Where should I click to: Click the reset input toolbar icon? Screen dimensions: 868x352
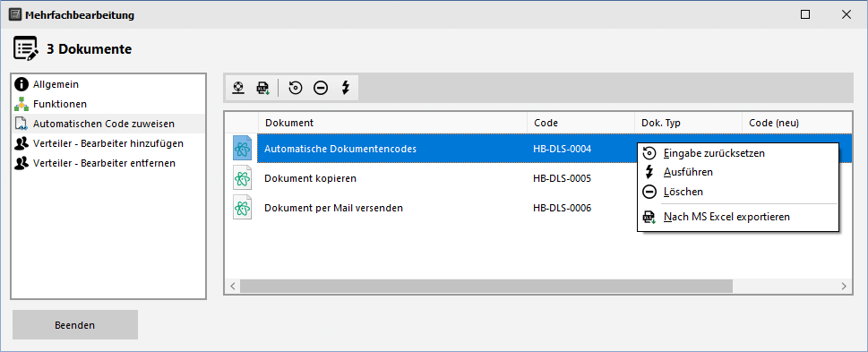tap(296, 88)
